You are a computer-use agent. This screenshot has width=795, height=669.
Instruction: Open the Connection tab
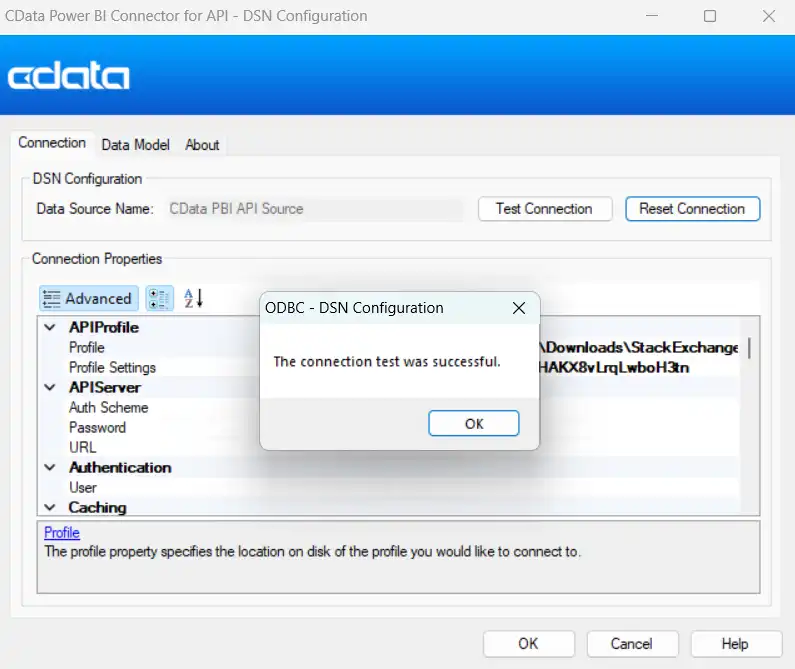coord(52,143)
